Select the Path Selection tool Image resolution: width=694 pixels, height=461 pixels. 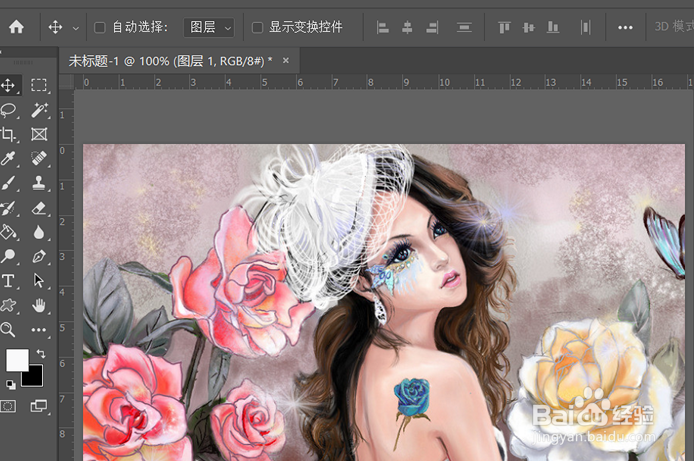[x=39, y=281]
